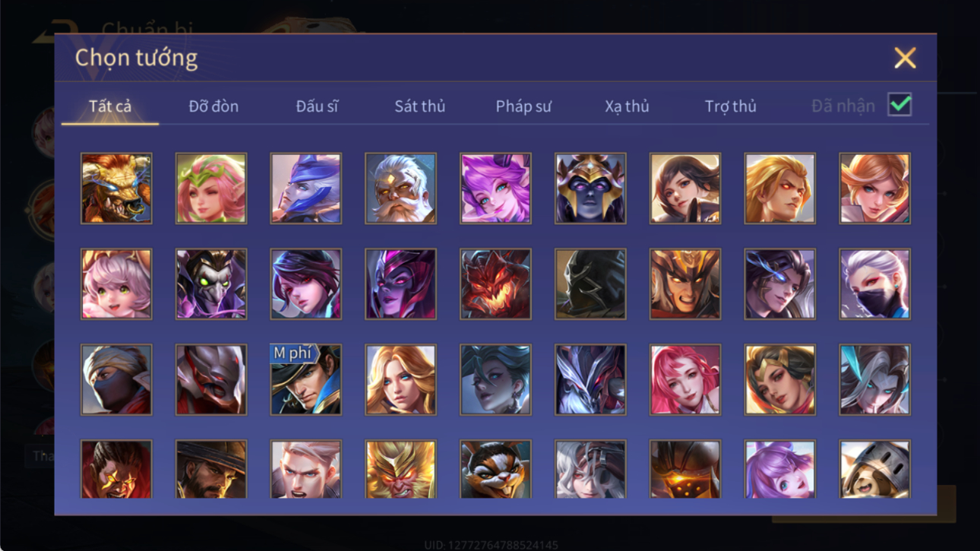Choose the white-bearded old man hero
This screenshot has height=551, width=980.
tap(400, 188)
